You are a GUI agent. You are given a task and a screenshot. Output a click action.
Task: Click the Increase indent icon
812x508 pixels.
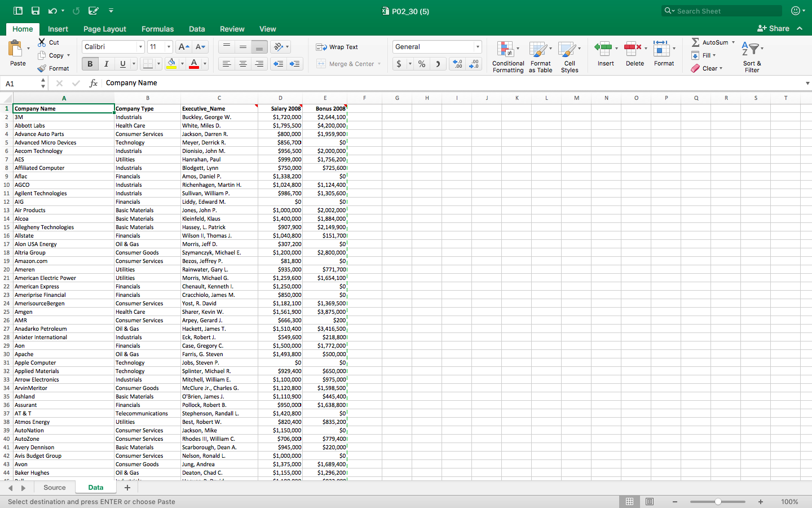(295, 64)
